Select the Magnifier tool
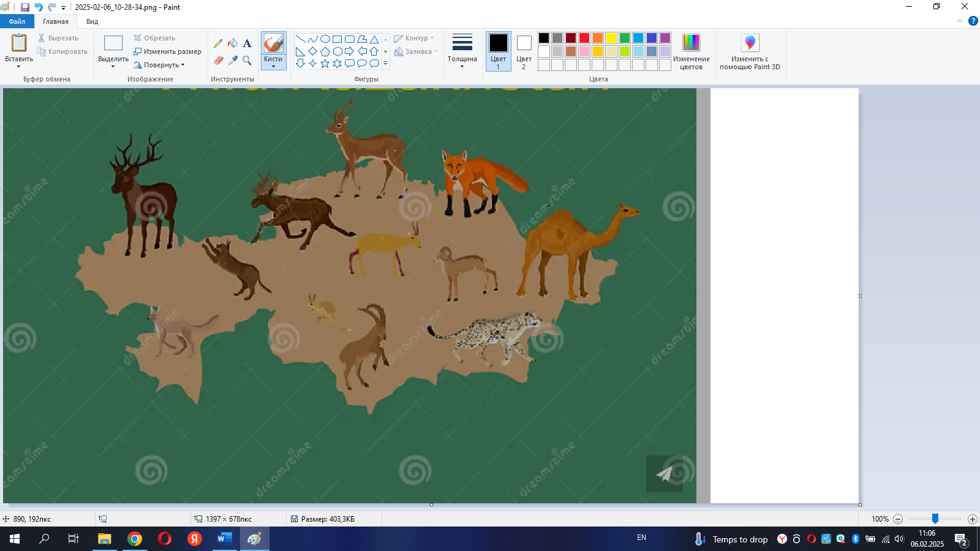 point(247,61)
